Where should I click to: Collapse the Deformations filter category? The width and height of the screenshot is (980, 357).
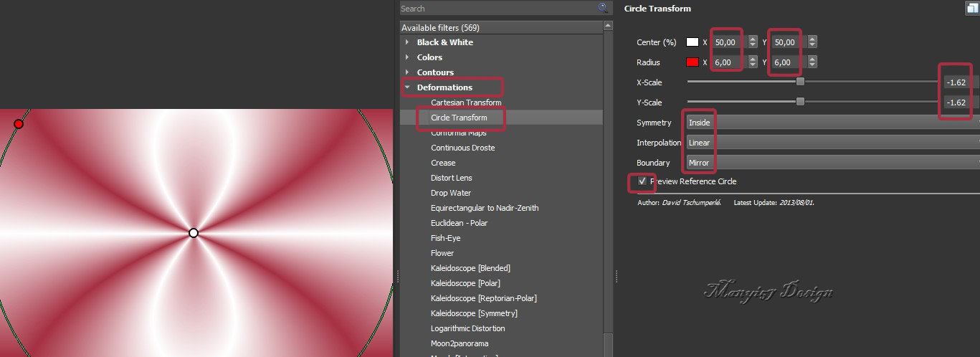point(407,87)
